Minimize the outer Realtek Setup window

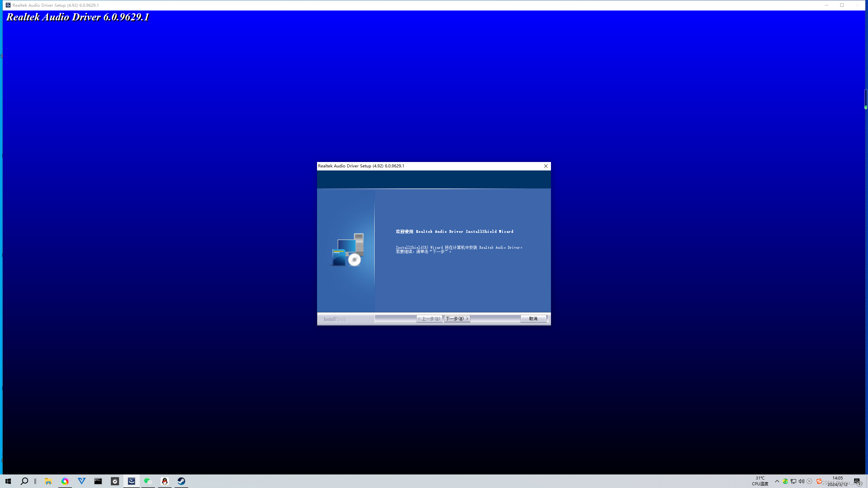click(826, 5)
